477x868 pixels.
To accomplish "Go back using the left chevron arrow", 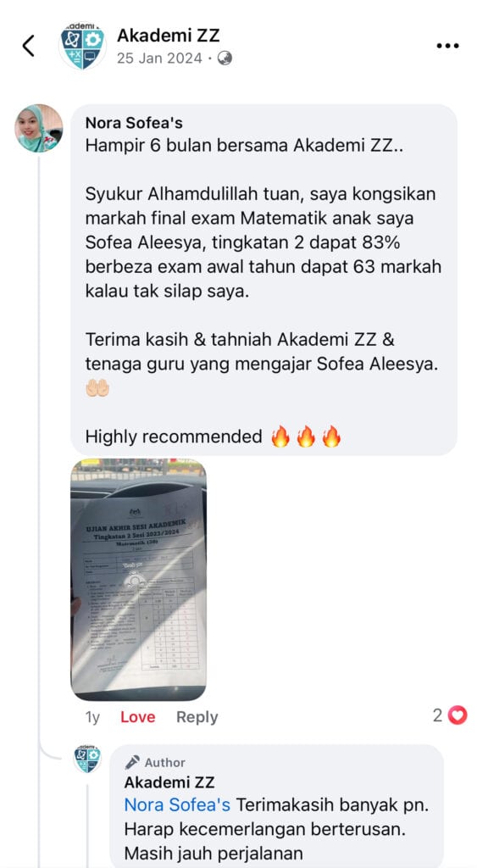I will (28, 46).
